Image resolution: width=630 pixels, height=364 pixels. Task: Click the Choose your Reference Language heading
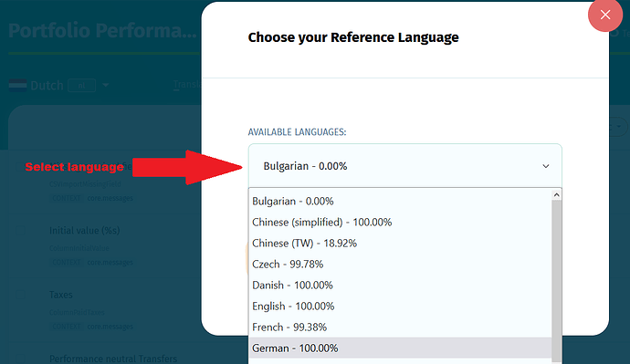click(x=353, y=37)
